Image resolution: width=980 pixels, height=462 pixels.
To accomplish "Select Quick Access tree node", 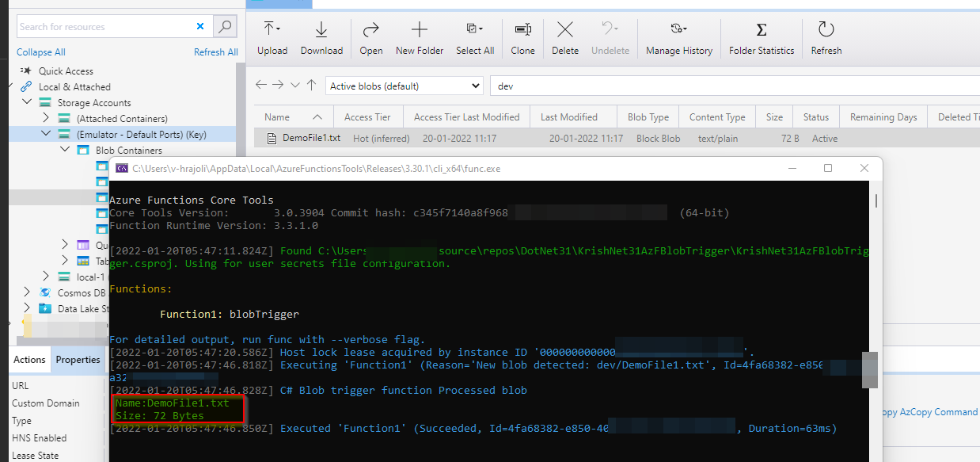I will point(66,71).
